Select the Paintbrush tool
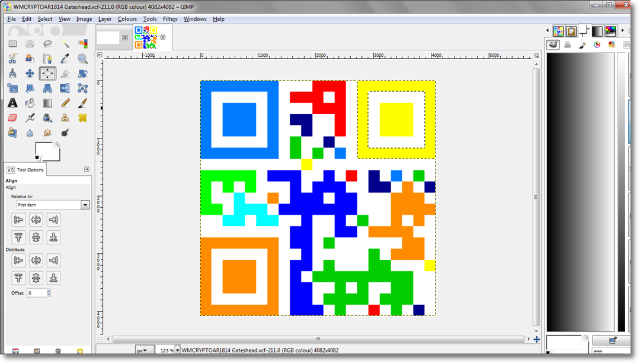Screen dimensions: 640x364 tap(82, 103)
